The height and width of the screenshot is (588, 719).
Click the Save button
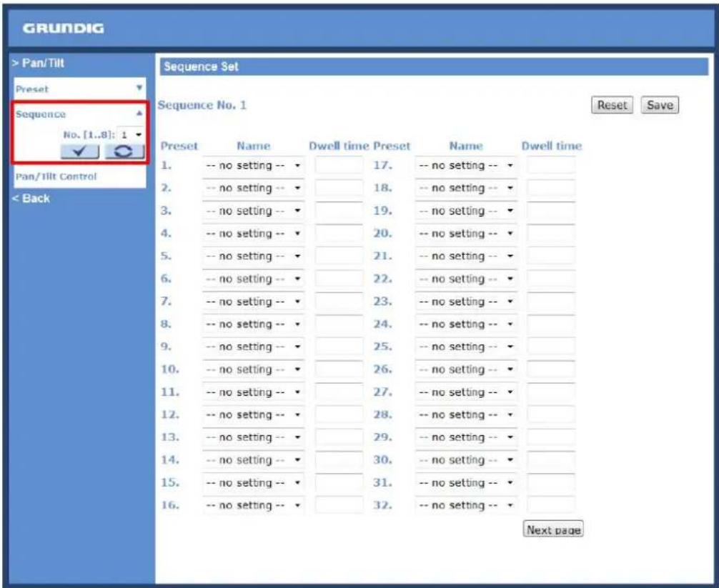coord(660,105)
